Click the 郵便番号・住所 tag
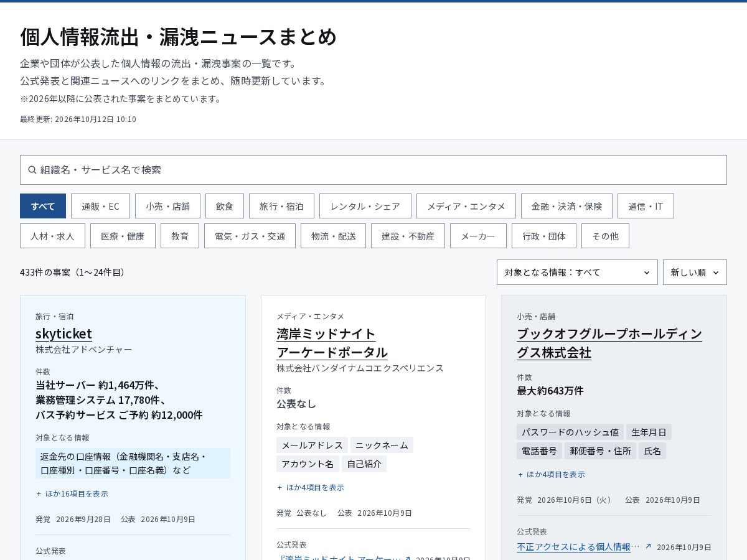 600,450
